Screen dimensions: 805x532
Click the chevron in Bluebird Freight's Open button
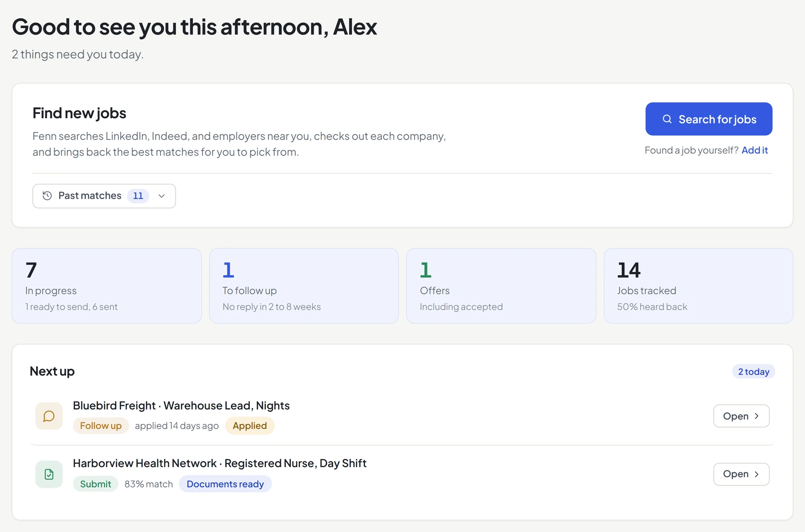point(756,416)
